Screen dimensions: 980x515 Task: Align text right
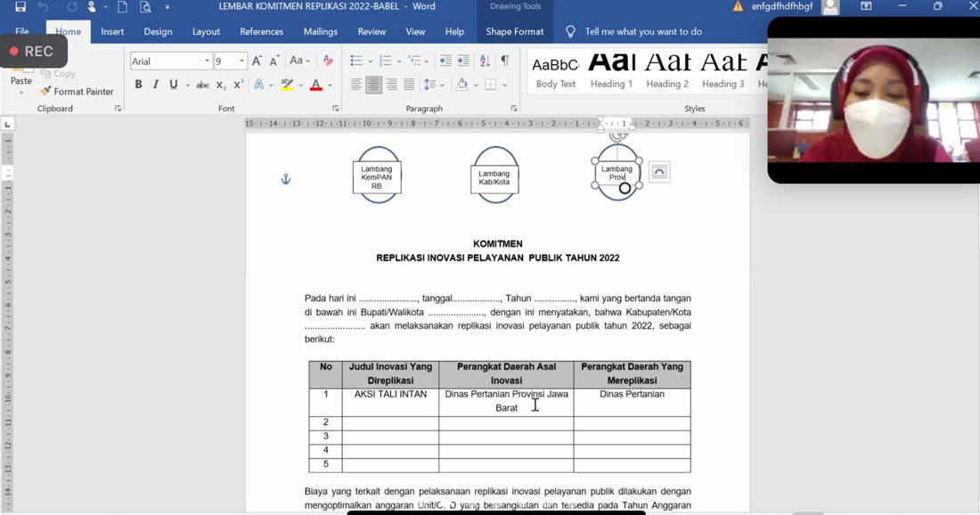click(x=392, y=85)
